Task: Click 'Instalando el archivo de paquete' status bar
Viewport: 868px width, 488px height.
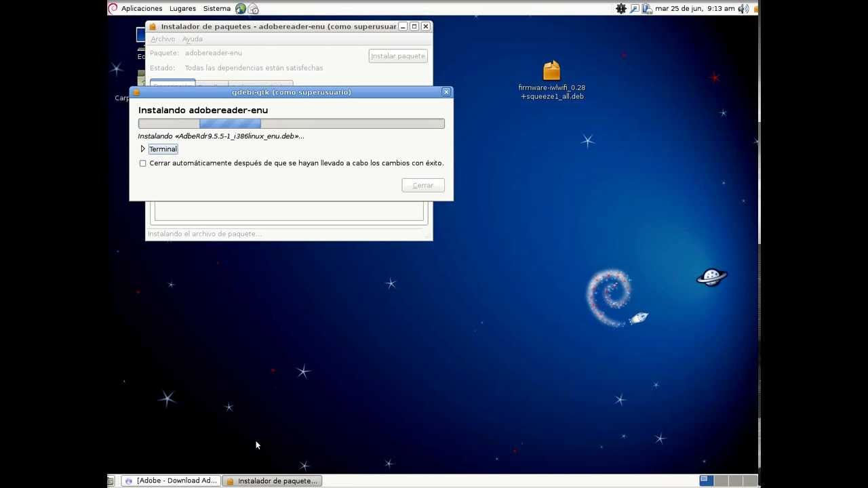Action: point(205,234)
